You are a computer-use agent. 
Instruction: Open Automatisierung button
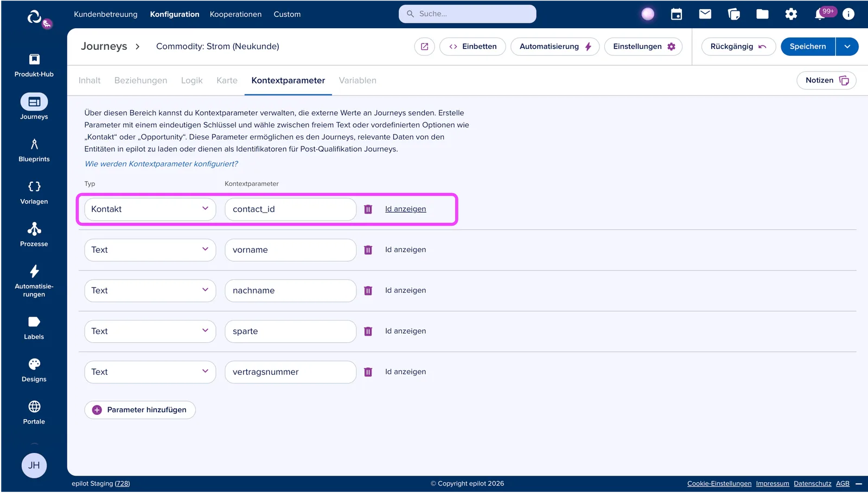point(555,47)
